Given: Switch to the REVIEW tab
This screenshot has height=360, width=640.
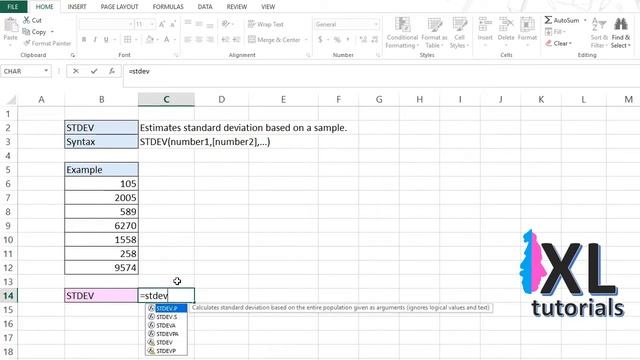Looking at the screenshot, I should [237, 7].
